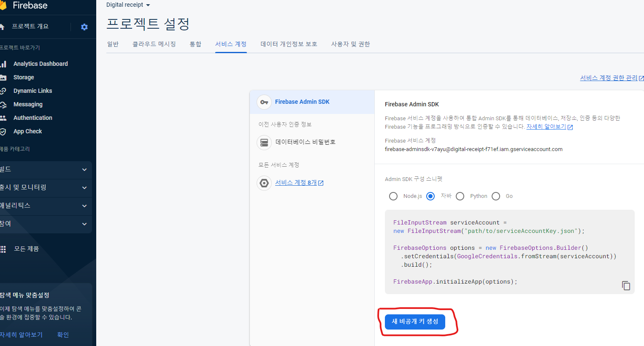Click the Admin SDK 구성 스니펫 label
Screen dimensions: 644x346
[414, 179]
